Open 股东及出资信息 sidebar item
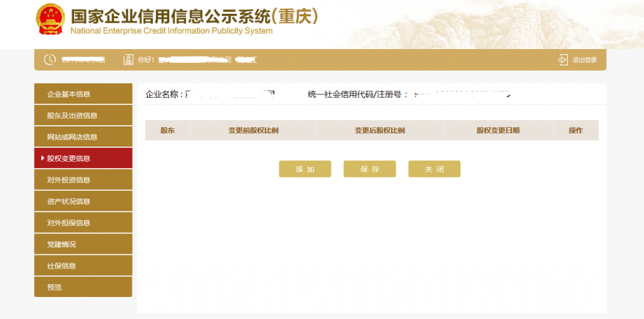Viewport: 644px width, 319px height. coord(84,116)
